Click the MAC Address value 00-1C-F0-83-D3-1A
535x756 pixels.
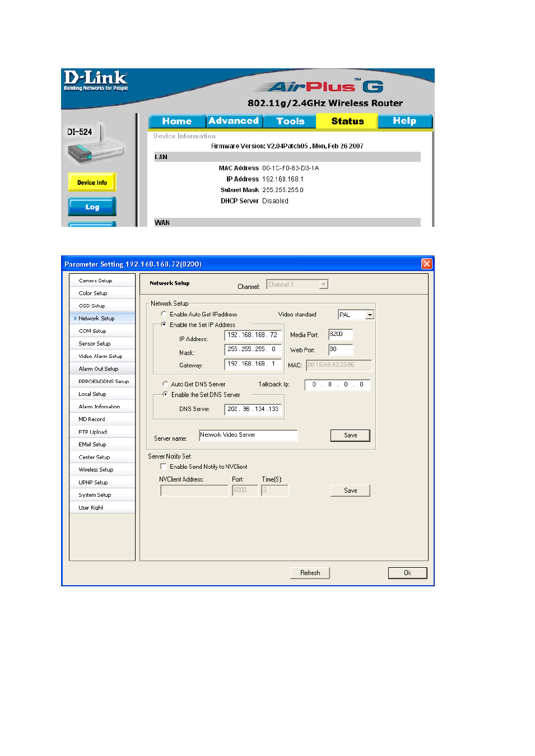290,168
